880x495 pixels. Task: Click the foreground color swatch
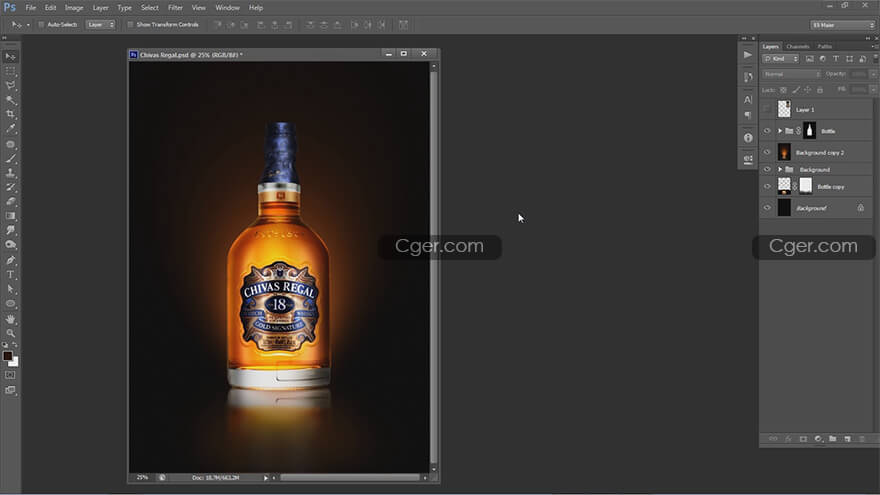[x=7, y=356]
